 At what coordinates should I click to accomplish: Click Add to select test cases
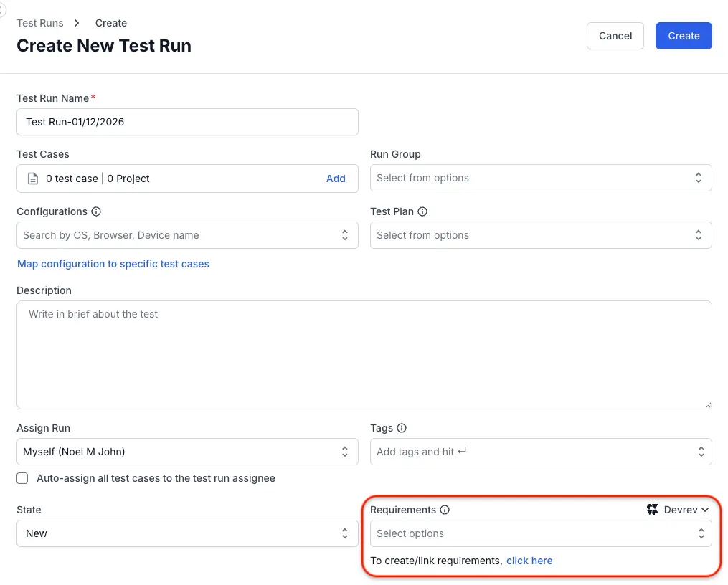(336, 178)
